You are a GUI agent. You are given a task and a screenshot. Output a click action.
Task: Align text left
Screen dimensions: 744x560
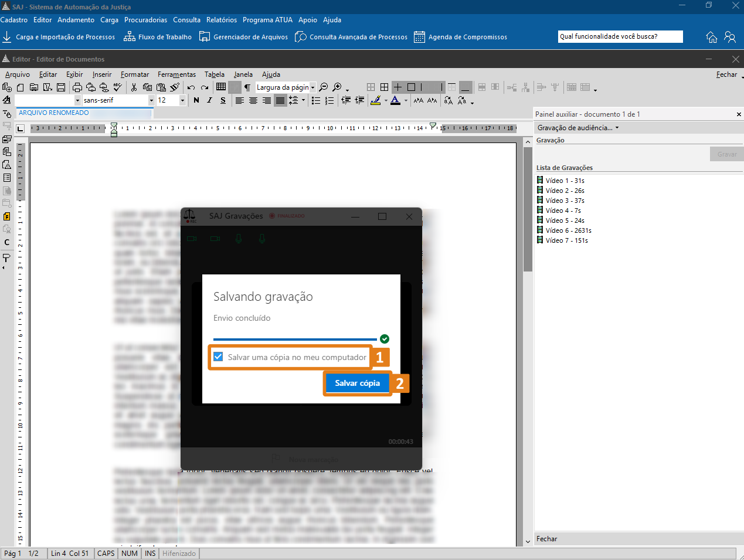pyautogui.click(x=239, y=100)
